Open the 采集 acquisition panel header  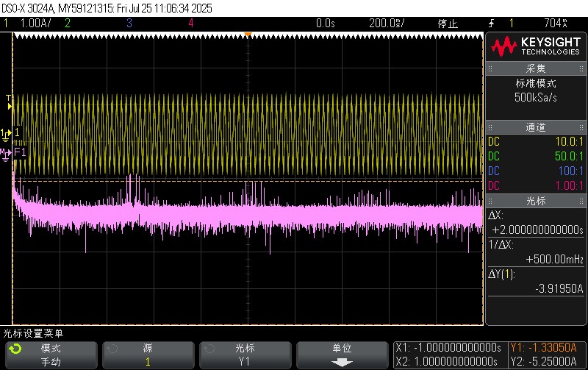(x=536, y=69)
